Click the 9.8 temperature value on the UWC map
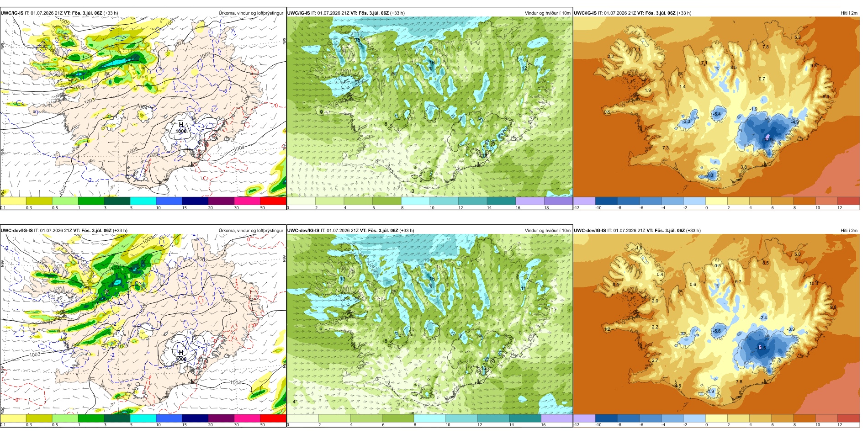 pyautogui.click(x=814, y=66)
